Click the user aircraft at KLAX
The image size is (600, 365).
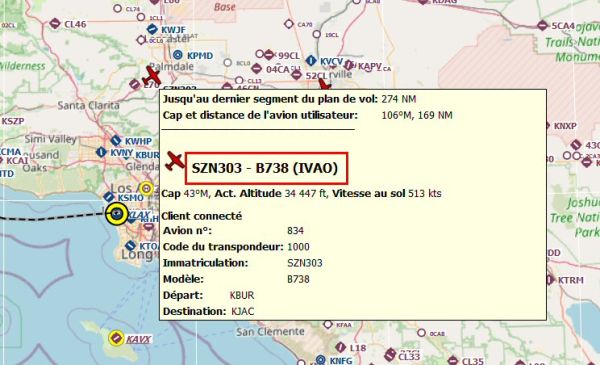[117, 213]
